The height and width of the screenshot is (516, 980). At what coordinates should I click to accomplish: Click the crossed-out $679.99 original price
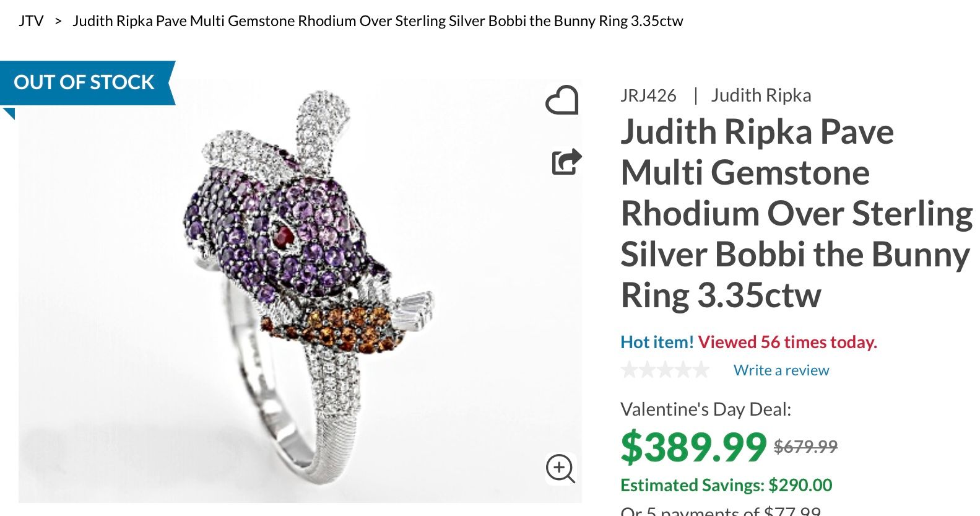(x=805, y=446)
